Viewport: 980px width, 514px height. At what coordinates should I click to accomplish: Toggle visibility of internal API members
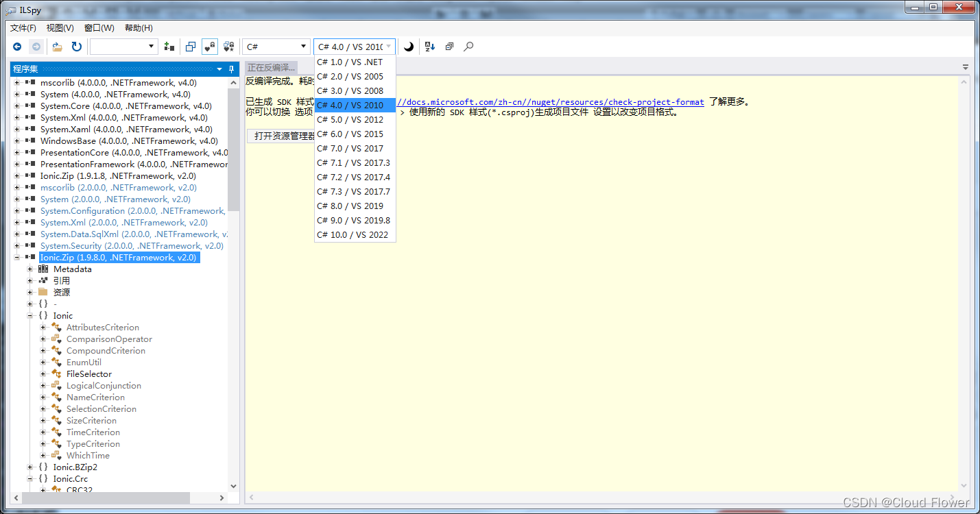point(211,46)
